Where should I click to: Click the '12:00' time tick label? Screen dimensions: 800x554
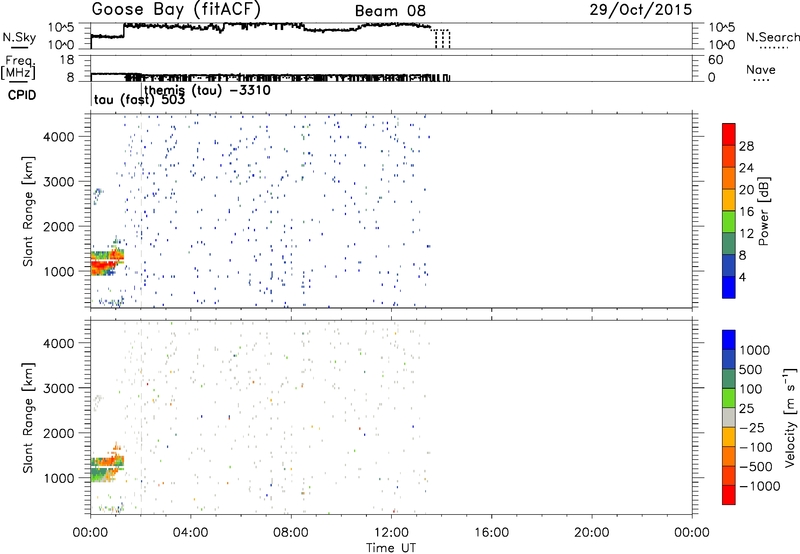391,532
